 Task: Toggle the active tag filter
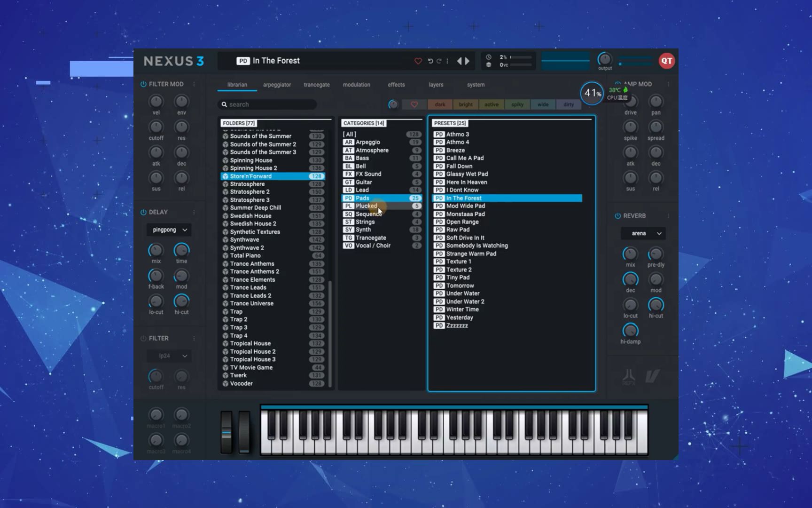[x=492, y=104]
